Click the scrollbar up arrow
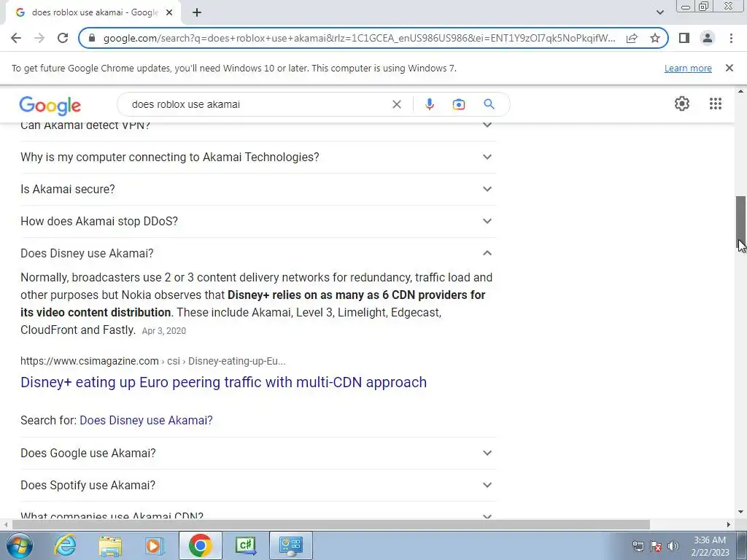747x560 pixels. (x=741, y=91)
